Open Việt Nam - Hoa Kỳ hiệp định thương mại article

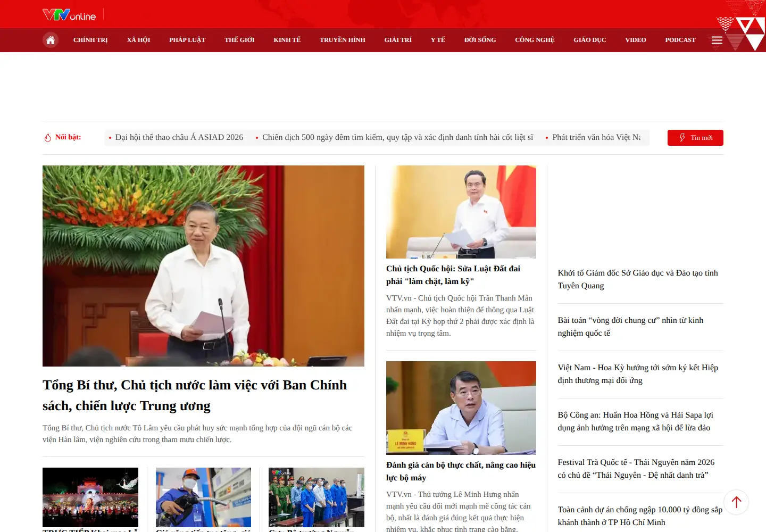click(638, 374)
